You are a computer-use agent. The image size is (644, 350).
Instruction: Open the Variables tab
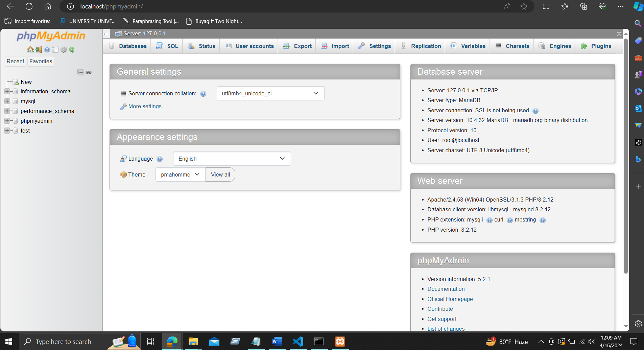coord(468,46)
